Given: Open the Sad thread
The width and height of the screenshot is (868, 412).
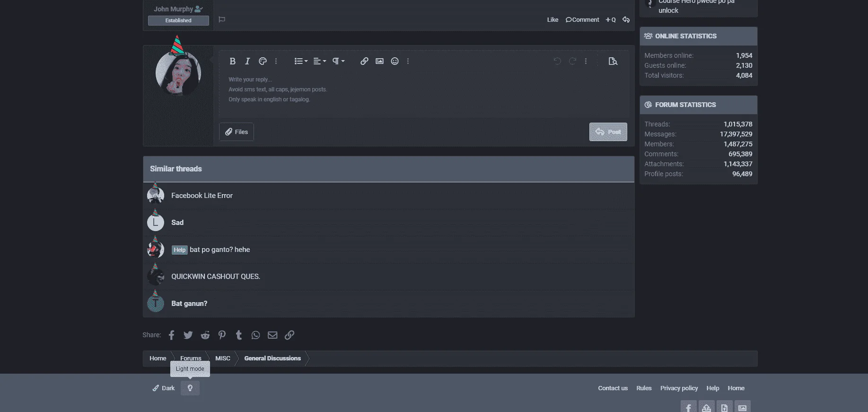Looking at the screenshot, I should pos(177,222).
